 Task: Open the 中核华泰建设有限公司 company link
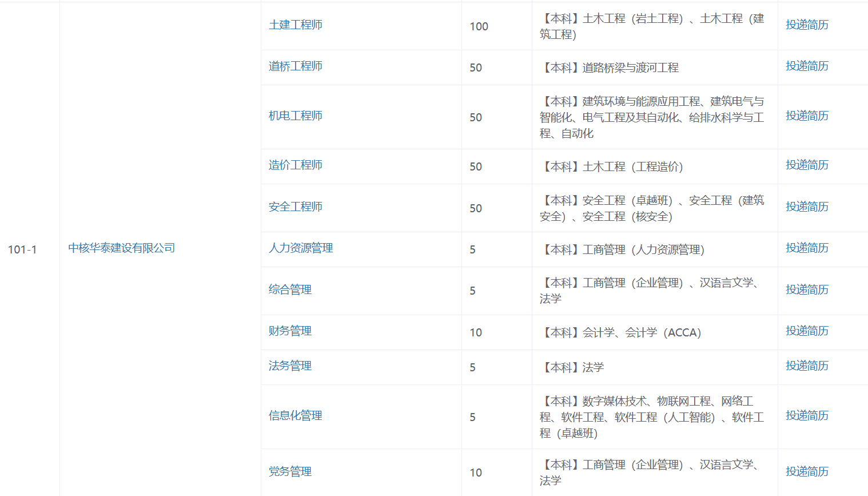click(121, 248)
